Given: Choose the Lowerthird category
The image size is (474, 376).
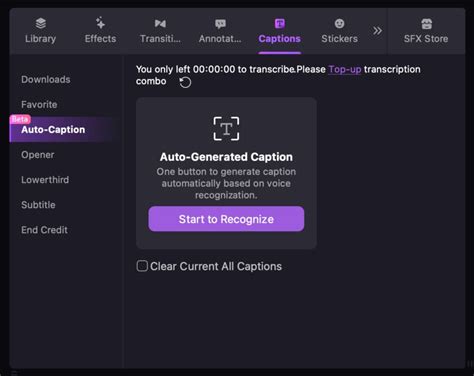Looking at the screenshot, I should click(x=45, y=180).
